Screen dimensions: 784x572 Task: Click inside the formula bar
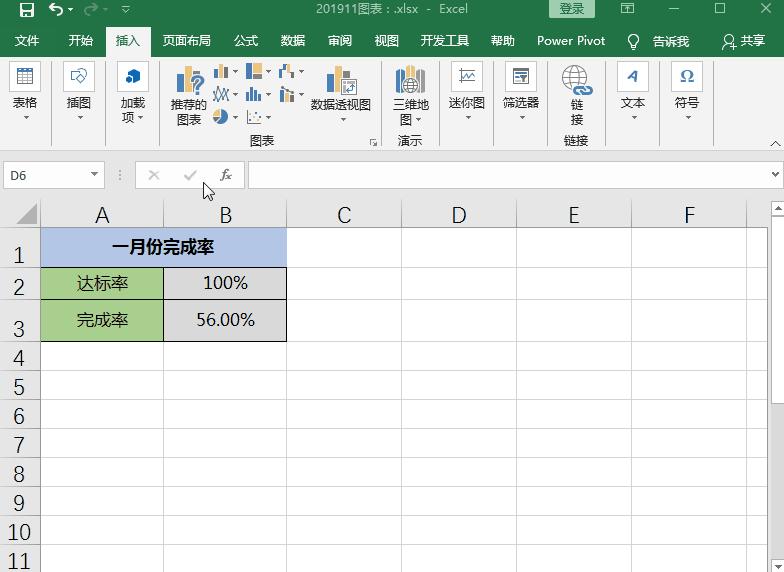[x=509, y=175]
